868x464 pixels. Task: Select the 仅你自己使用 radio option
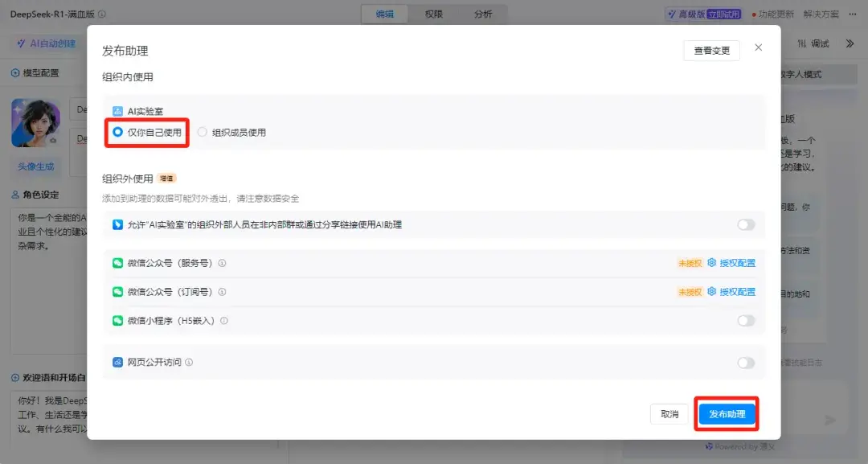click(x=147, y=133)
